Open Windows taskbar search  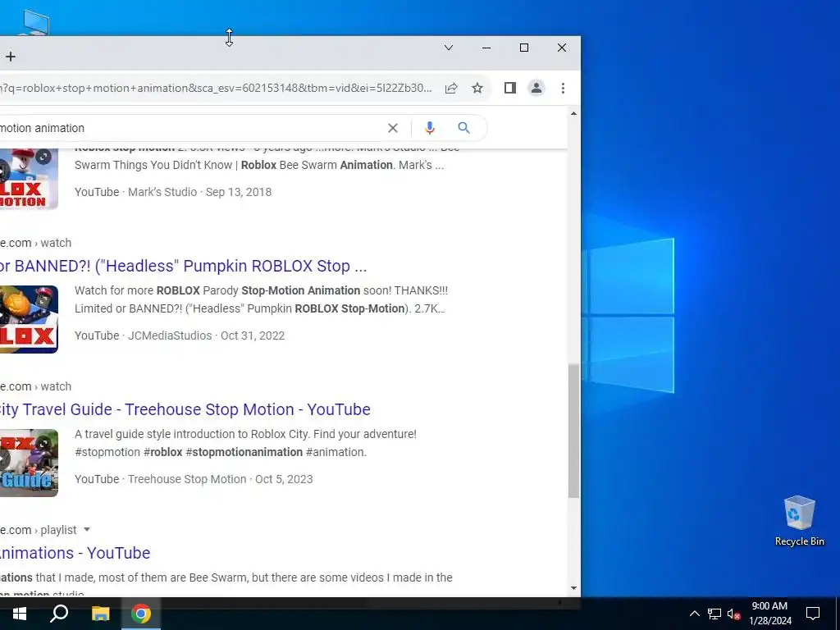[59, 614]
